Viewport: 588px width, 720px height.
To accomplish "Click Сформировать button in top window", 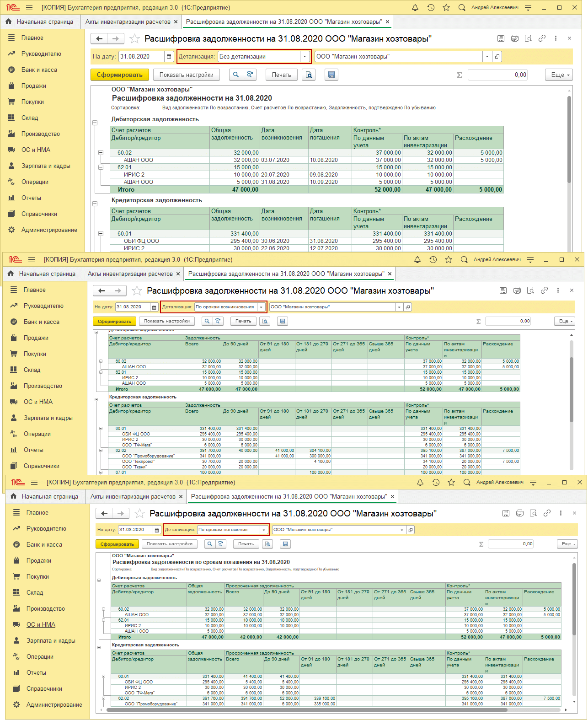I will tap(120, 75).
